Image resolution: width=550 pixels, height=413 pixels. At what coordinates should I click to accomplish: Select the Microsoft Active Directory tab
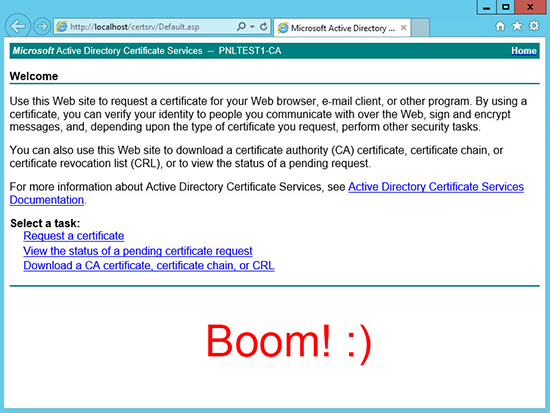(x=342, y=28)
